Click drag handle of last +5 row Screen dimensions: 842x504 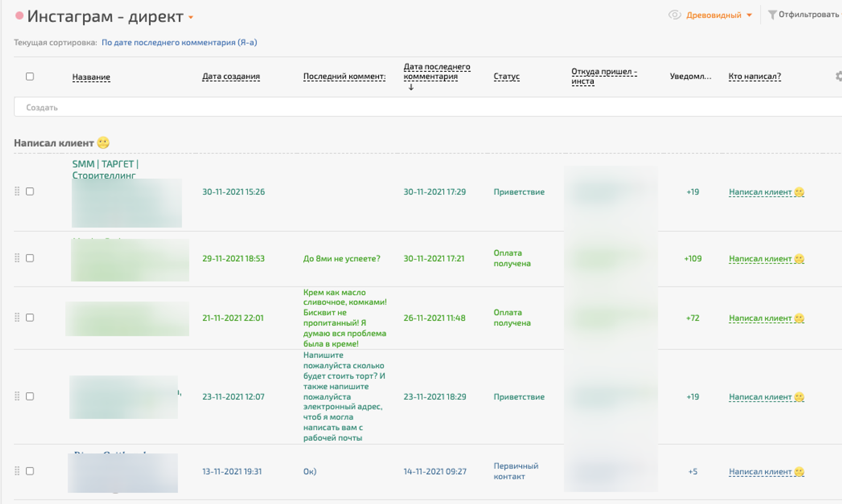click(17, 471)
